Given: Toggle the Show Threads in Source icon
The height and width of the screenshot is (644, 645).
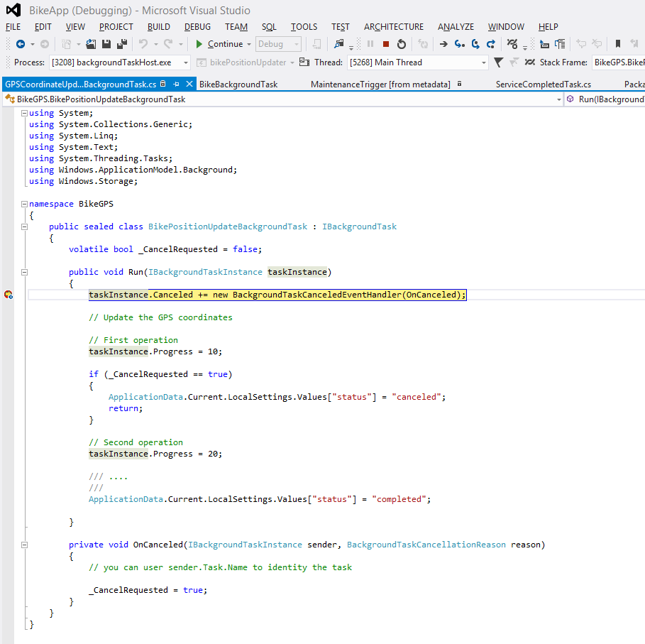Looking at the screenshot, I should pos(530,62).
